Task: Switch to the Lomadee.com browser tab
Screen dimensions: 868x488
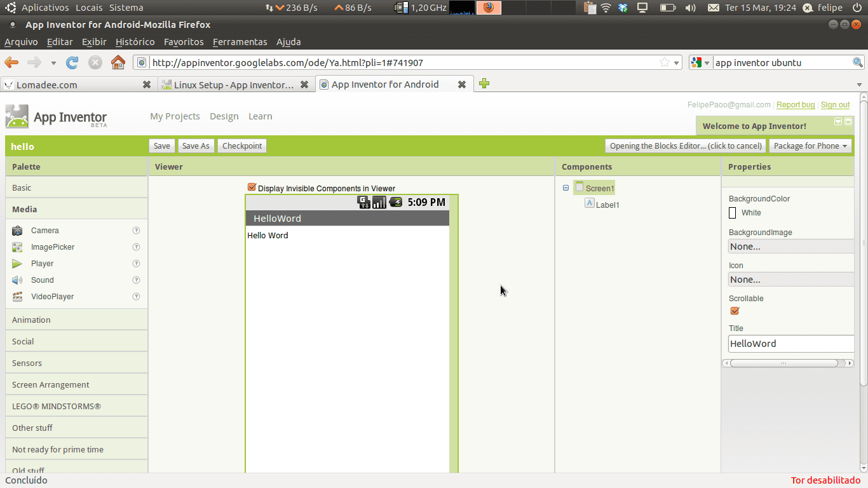Action: pyautogui.click(x=70, y=84)
